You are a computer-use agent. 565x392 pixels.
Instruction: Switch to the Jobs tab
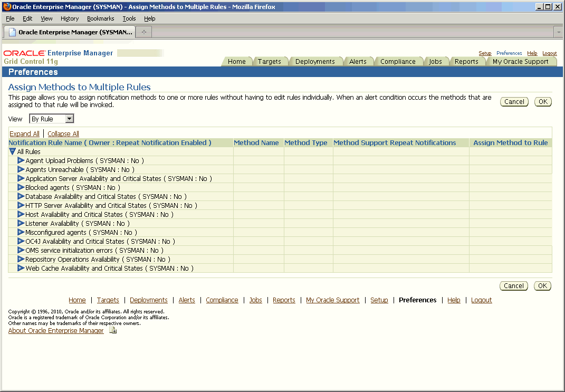(x=435, y=61)
